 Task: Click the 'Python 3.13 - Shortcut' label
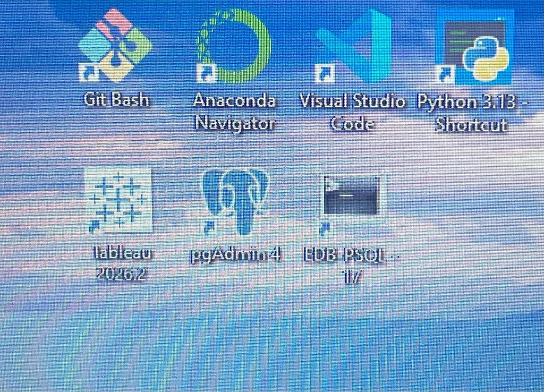472,113
